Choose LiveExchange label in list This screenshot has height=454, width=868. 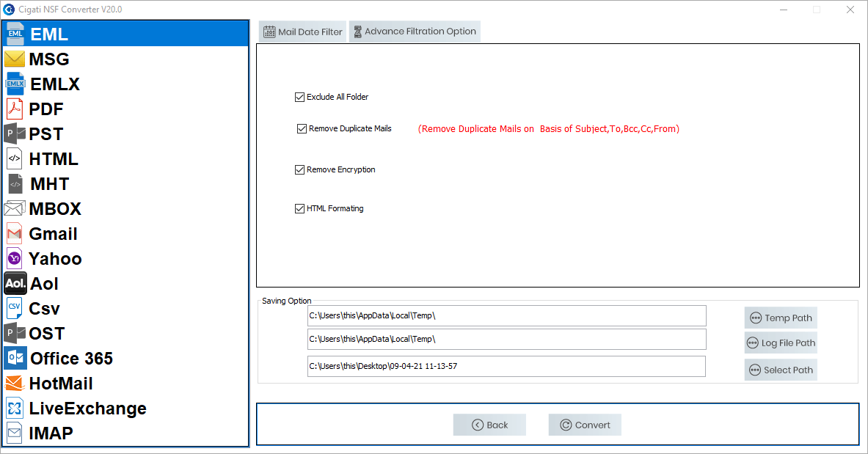[88, 408]
